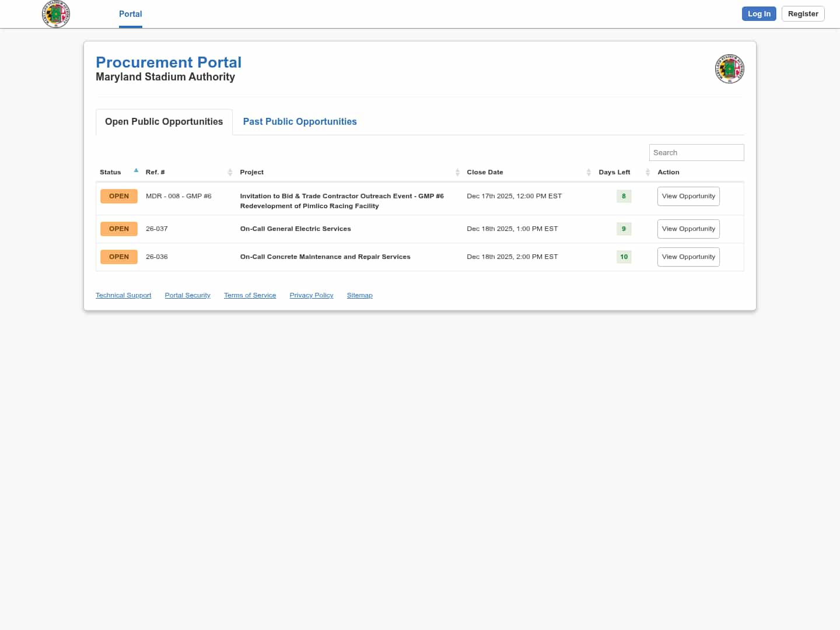Sort table by Status column arrow
Image resolution: width=840 pixels, height=630 pixels.
point(136,171)
